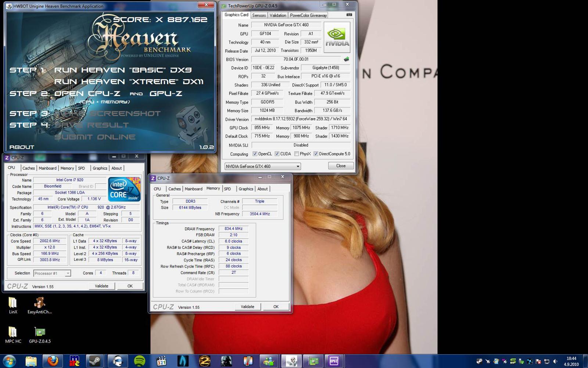
Task: Switch to the Sensors tab in GPU-Z
Action: tap(259, 15)
